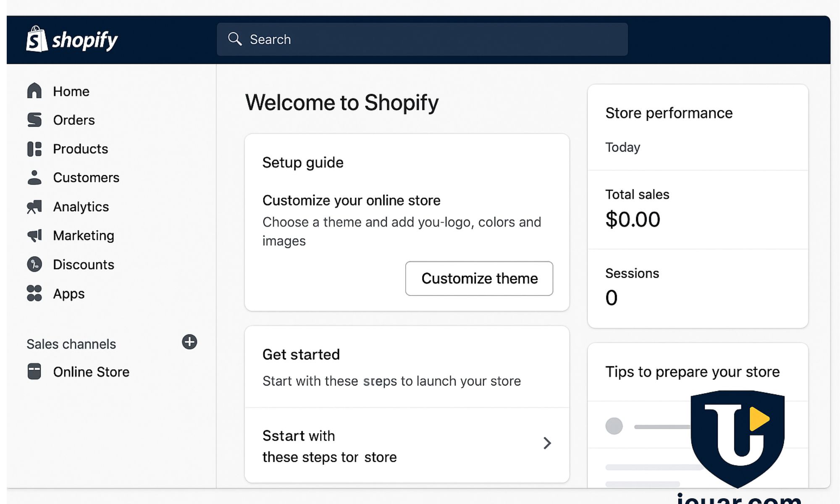Screen dimensions: 840x504
Task: Click the Home sidebar icon
Action: point(34,91)
